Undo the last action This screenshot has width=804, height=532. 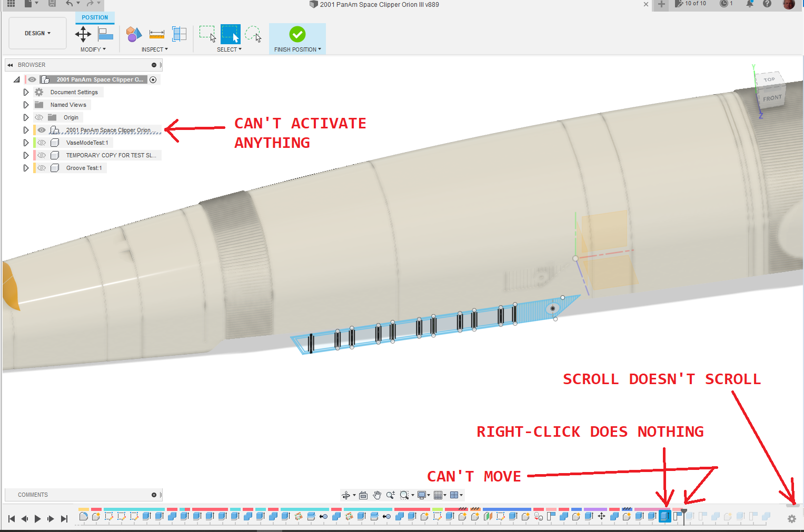(70, 3)
